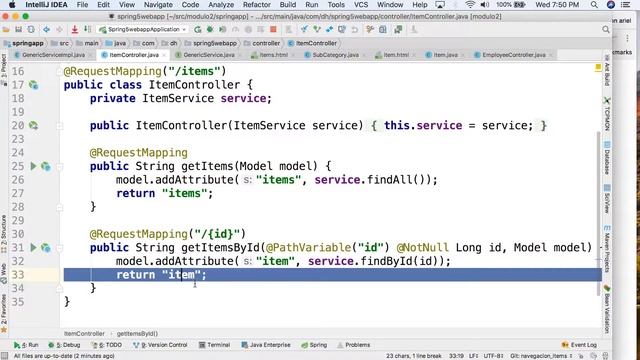
Task: Open the Debug tool window
Action: pos(64,345)
